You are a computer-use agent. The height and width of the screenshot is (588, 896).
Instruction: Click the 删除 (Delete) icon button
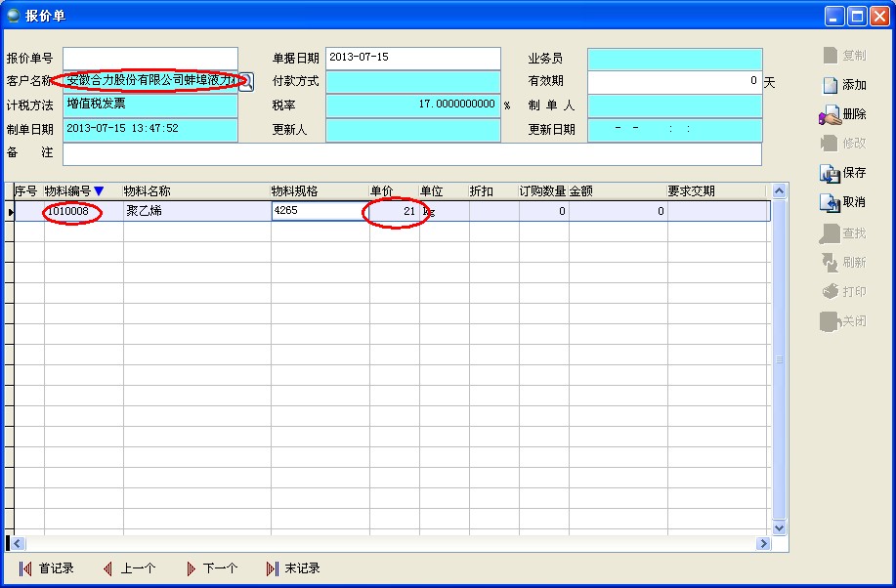(844, 115)
